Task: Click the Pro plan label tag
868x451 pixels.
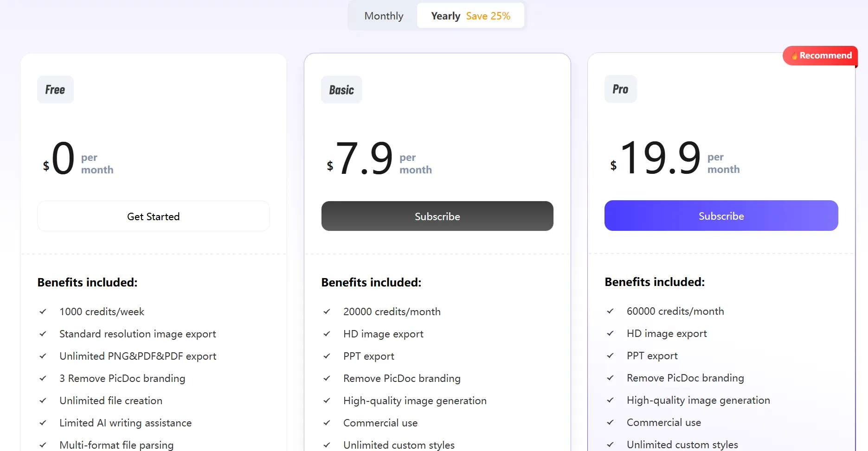Action: (x=620, y=89)
